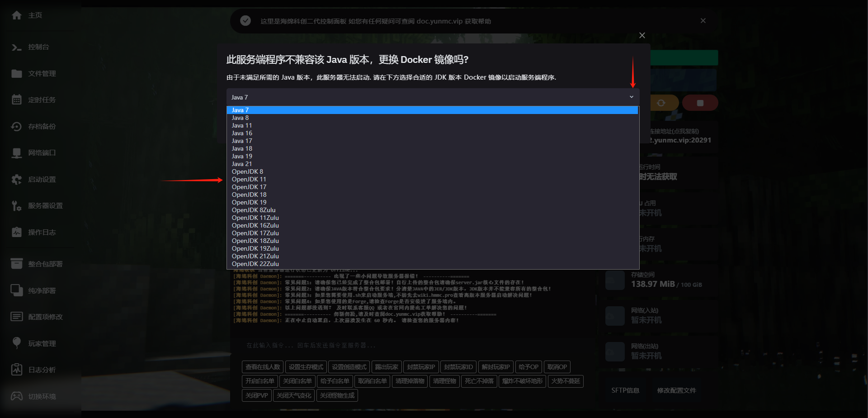Click the orange restart server button
Screen dimensions: 868x418
click(x=661, y=103)
